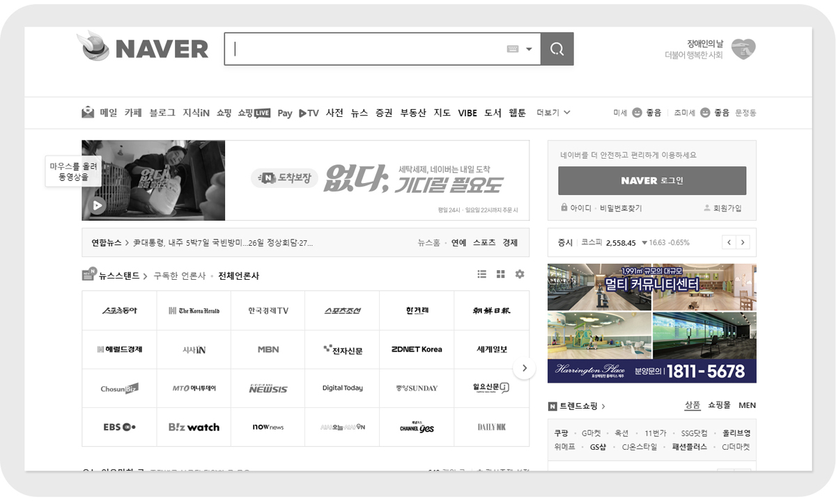The width and height of the screenshot is (836, 504).
Task: Open 헤럴드경제 press tile
Action: click(119, 349)
